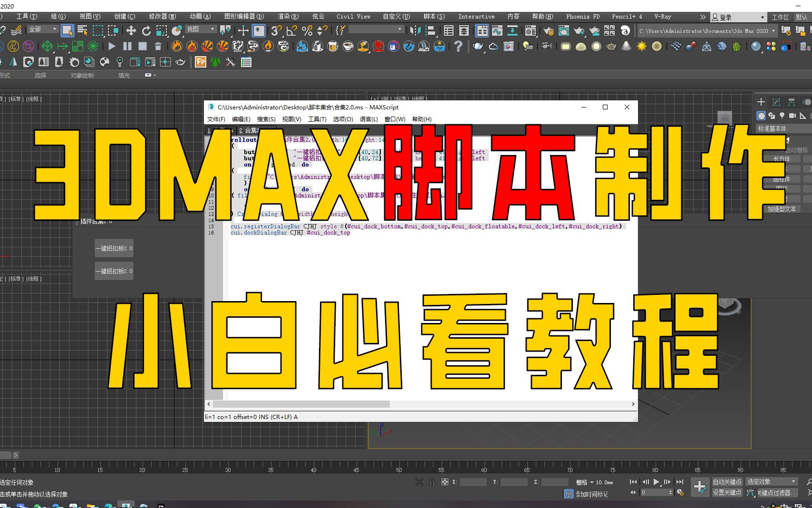Toggle 3D snaps button
Screen dimensions: 812x508
pyautogui.click(x=276, y=31)
